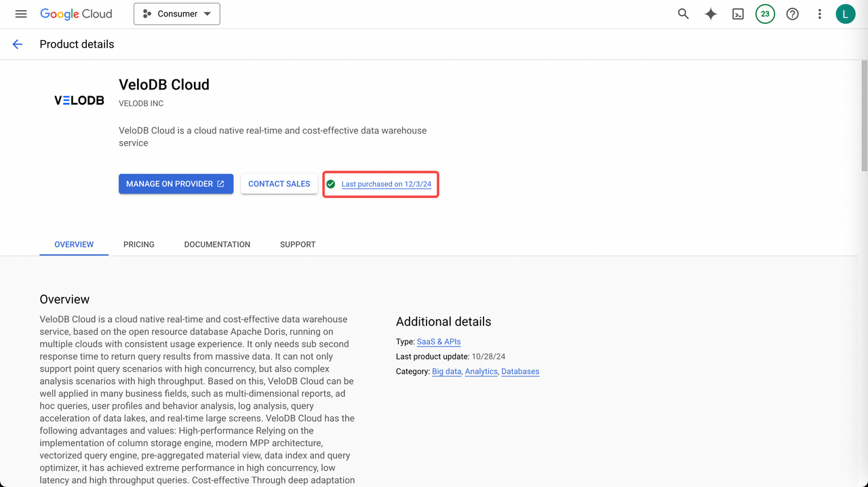Open the Big data category link
The width and height of the screenshot is (868, 487).
pyautogui.click(x=446, y=372)
